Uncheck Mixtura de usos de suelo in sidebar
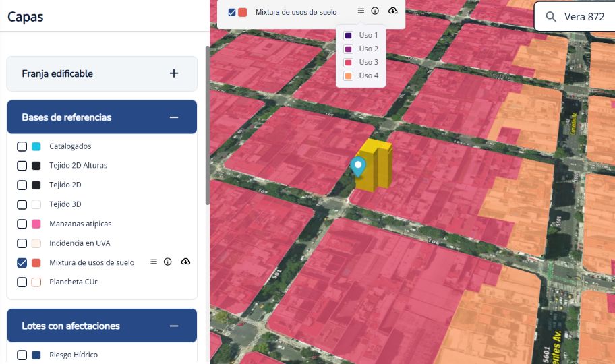615x364 pixels. point(22,262)
